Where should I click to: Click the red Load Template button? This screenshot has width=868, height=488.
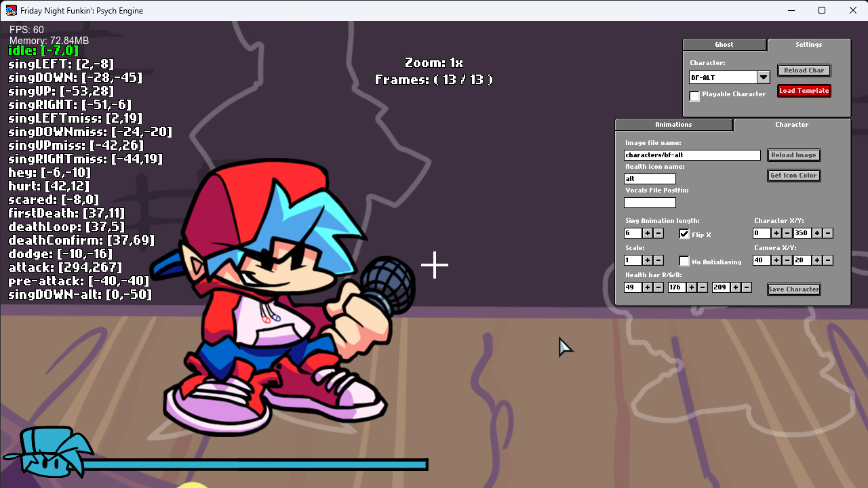(804, 91)
